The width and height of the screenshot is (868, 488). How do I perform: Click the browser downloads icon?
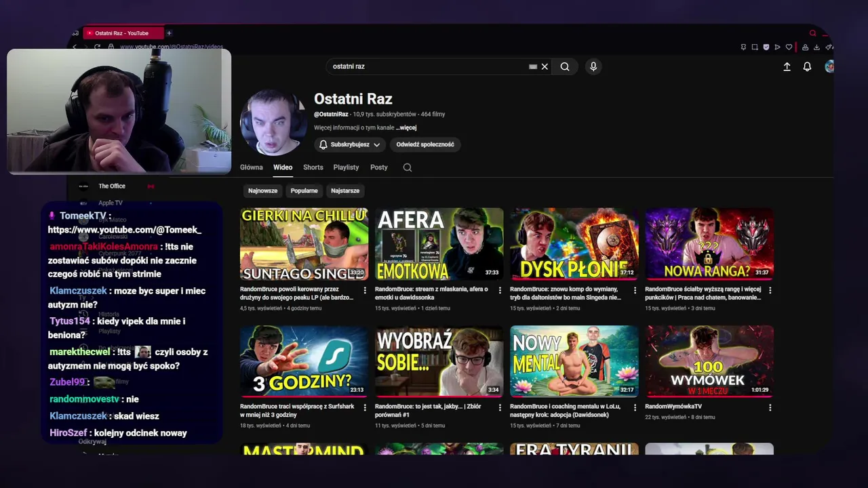click(816, 47)
